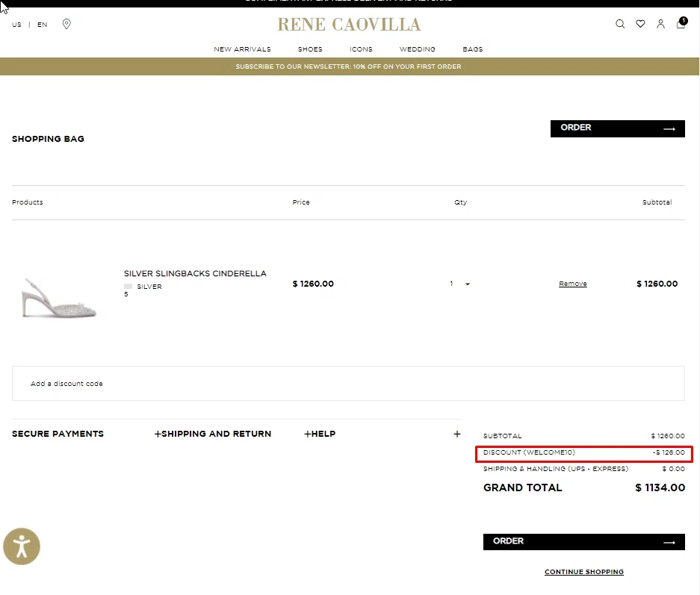Image resolution: width=700 pixels, height=595 pixels.
Task: Select the EN language selector
Action: [43, 25]
